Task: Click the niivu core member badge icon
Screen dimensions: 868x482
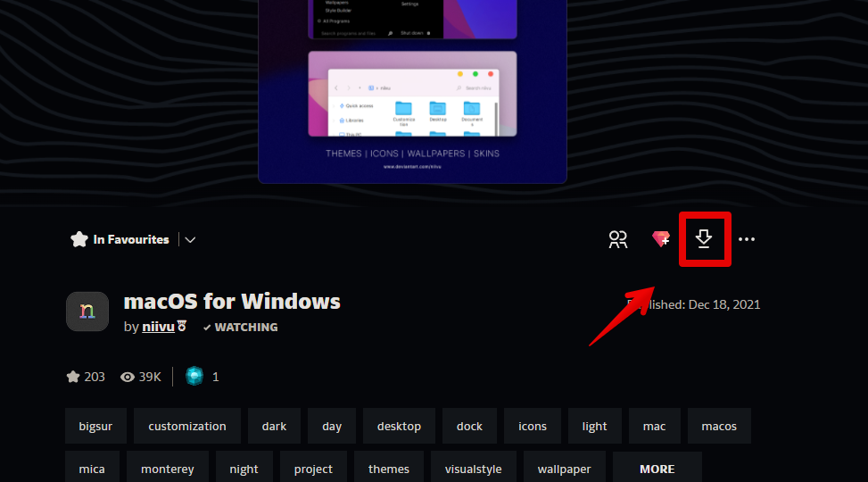Action: click(x=182, y=327)
